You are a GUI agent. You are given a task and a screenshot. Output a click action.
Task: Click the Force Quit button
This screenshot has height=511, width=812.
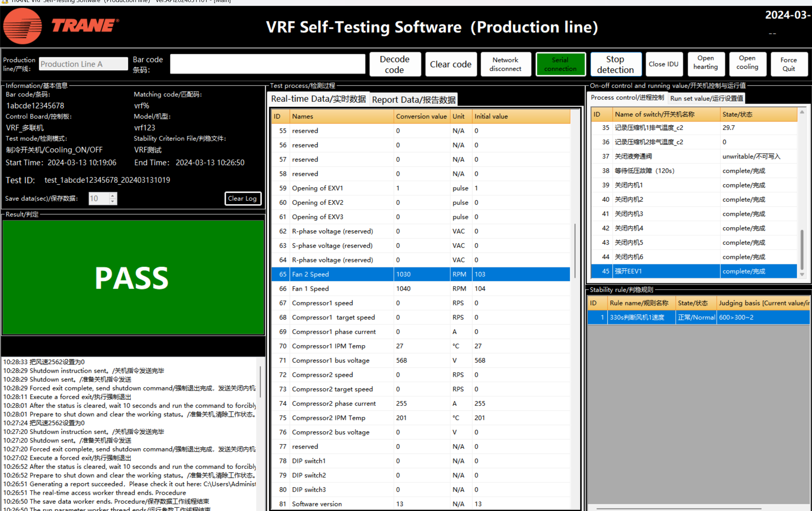click(x=789, y=64)
